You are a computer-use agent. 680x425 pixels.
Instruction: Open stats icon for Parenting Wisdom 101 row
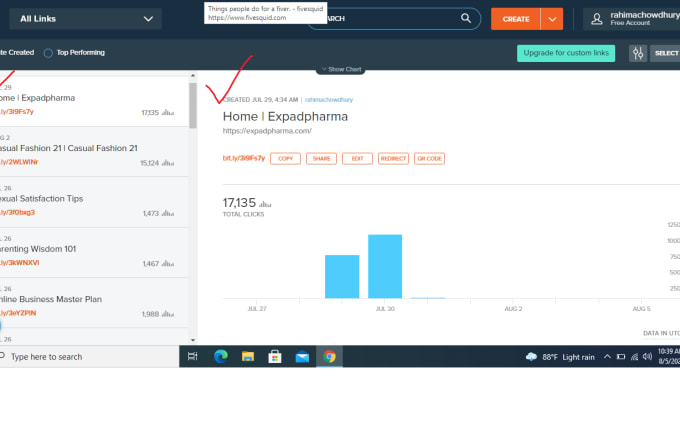pos(168,264)
